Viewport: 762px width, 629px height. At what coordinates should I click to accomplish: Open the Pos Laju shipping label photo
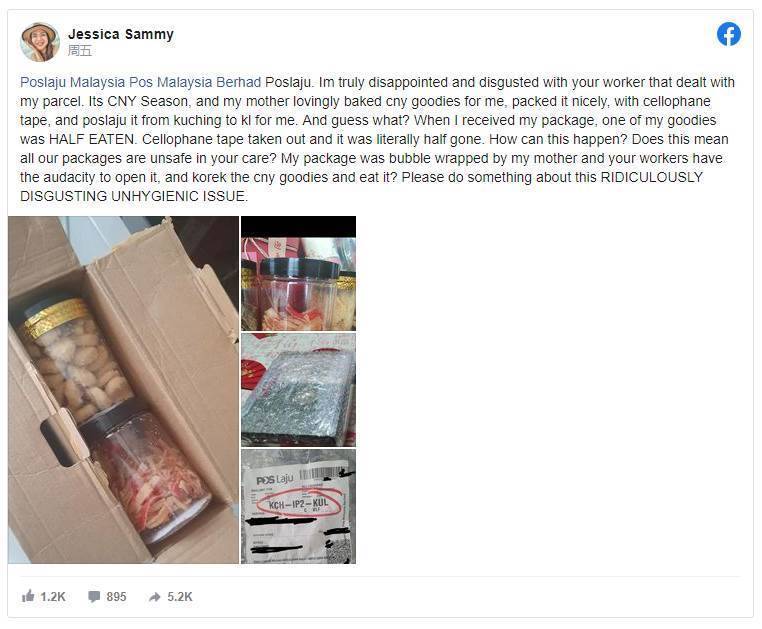(x=298, y=506)
